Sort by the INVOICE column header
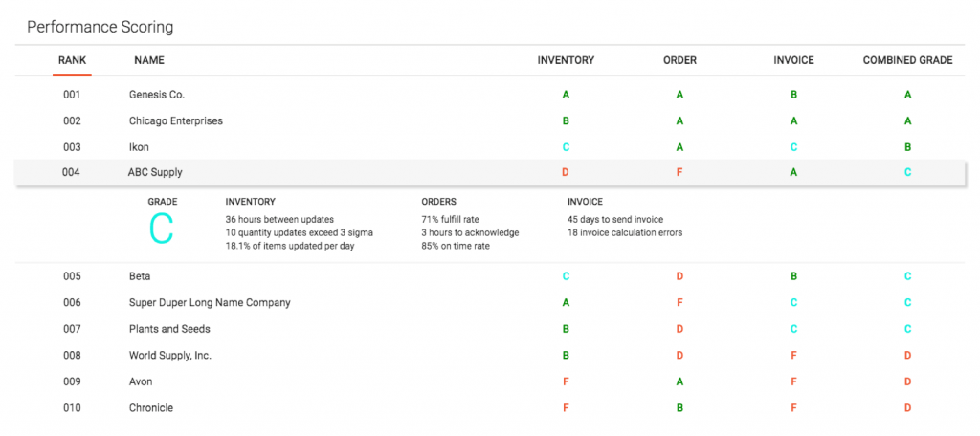Image resolution: width=980 pixels, height=436 pixels. click(x=793, y=60)
